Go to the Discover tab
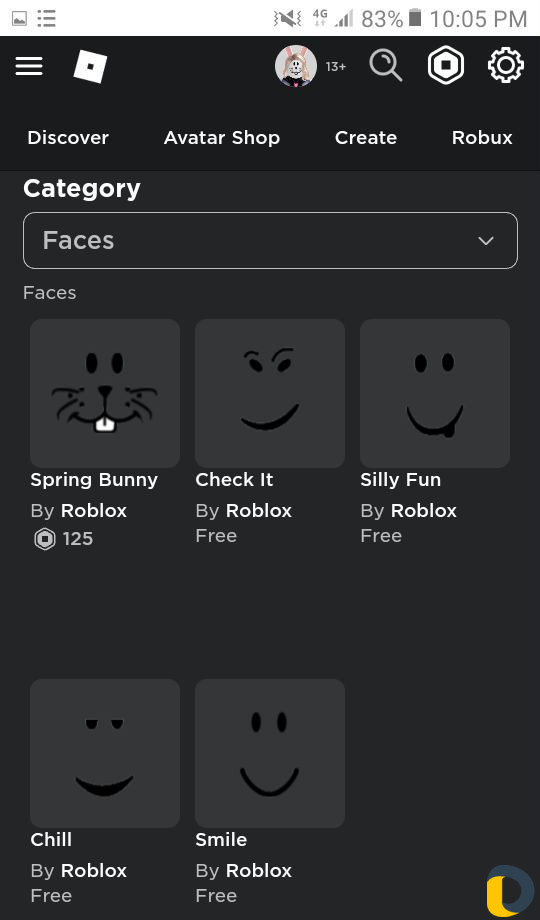The height and width of the screenshot is (920, 540). pos(68,138)
